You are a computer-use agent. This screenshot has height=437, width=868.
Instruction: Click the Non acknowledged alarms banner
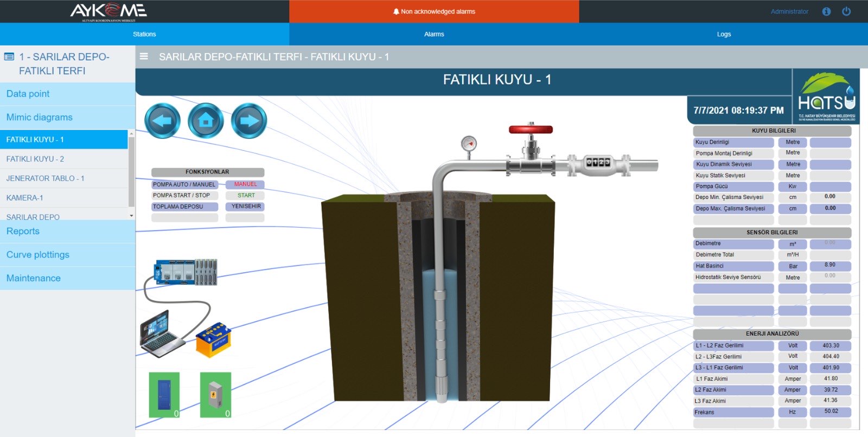point(434,11)
